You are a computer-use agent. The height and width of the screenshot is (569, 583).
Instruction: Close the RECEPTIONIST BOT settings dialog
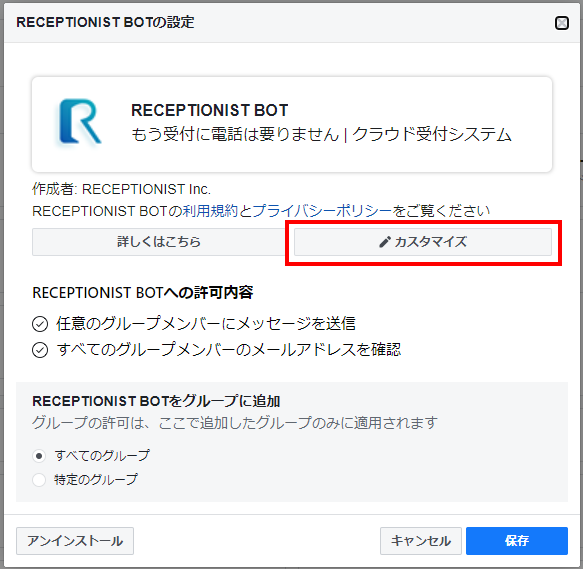click(561, 23)
